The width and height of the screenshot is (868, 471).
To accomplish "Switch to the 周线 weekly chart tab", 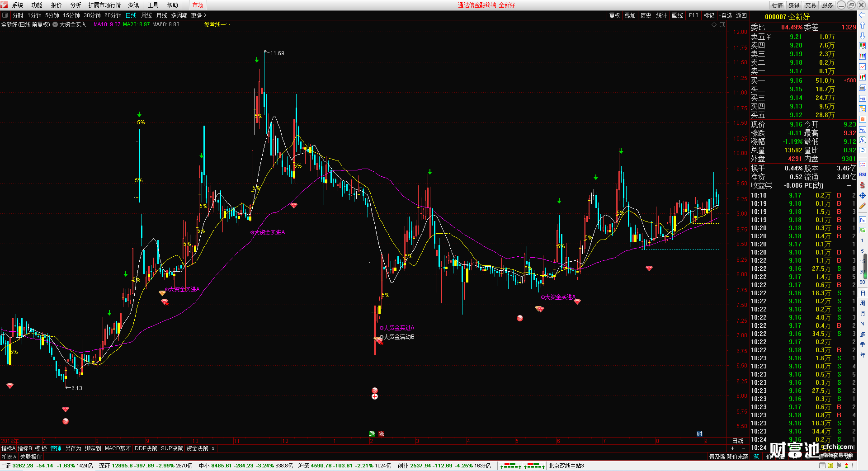I will pos(146,15).
